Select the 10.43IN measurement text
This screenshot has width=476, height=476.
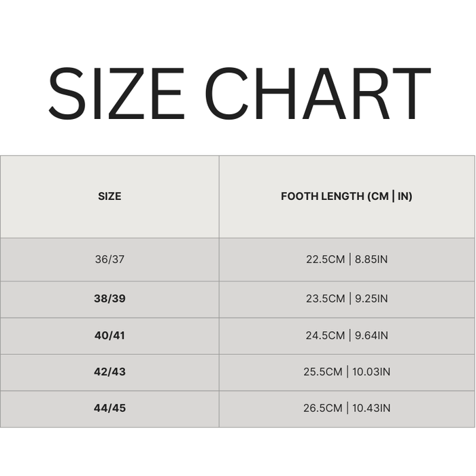[x=371, y=409]
